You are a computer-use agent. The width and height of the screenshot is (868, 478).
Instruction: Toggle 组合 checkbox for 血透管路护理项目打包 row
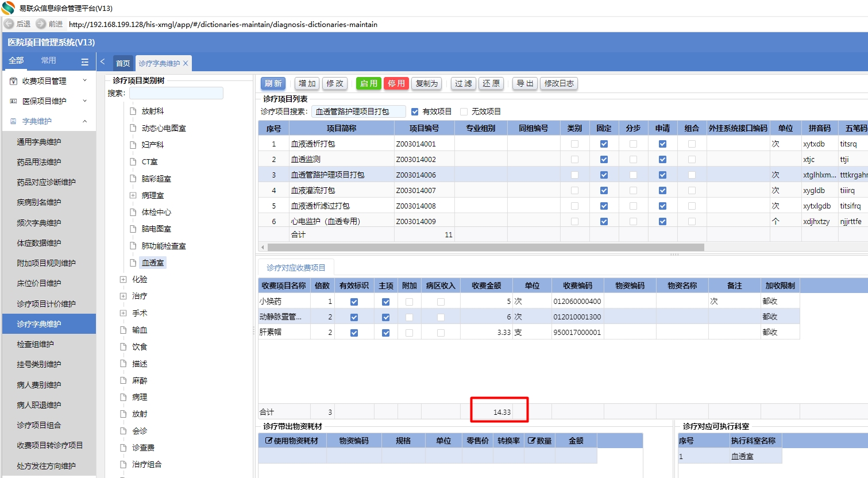coord(692,175)
